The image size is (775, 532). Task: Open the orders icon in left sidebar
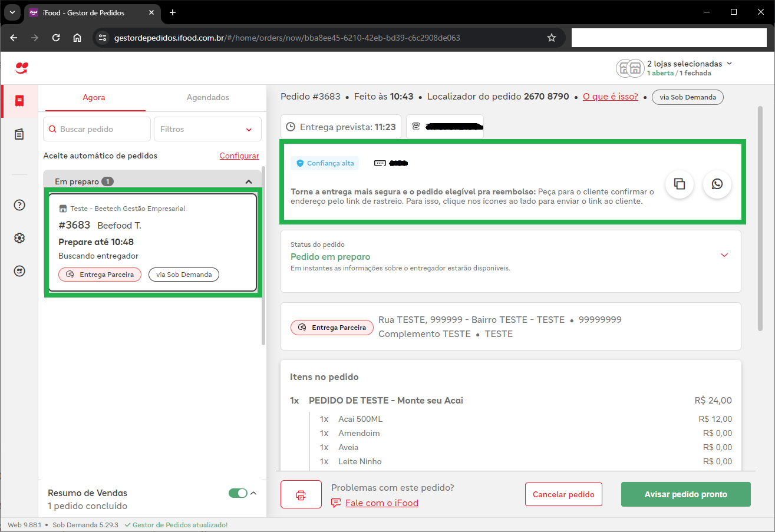point(19,101)
